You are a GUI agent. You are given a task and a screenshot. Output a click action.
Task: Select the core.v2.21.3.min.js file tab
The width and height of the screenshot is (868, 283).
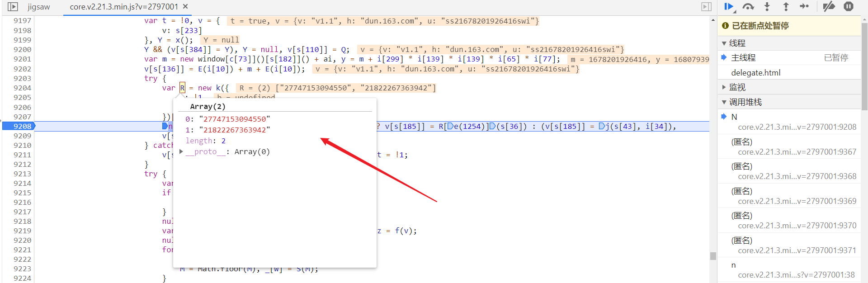123,7
